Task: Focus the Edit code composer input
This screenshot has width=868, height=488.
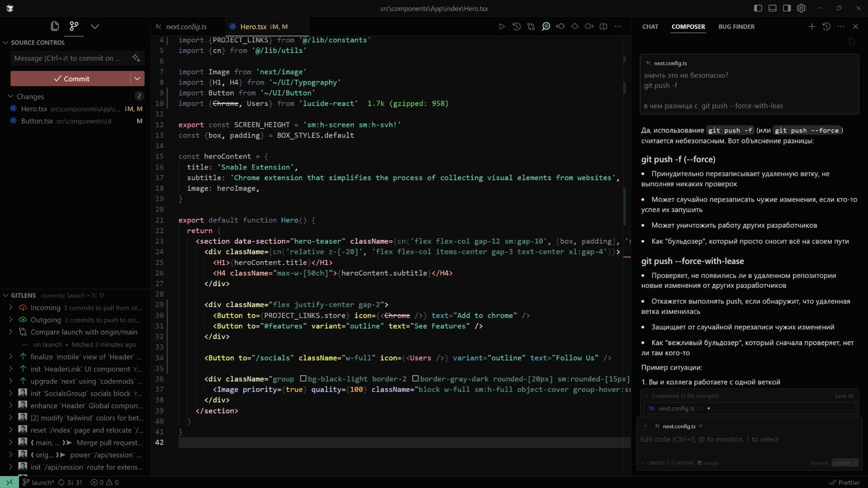Action: click(x=748, y=439)
